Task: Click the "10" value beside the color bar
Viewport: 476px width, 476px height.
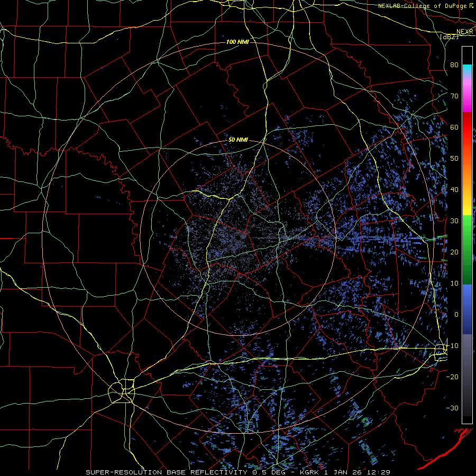Action: pyautogui.click(x=454, y=283)
